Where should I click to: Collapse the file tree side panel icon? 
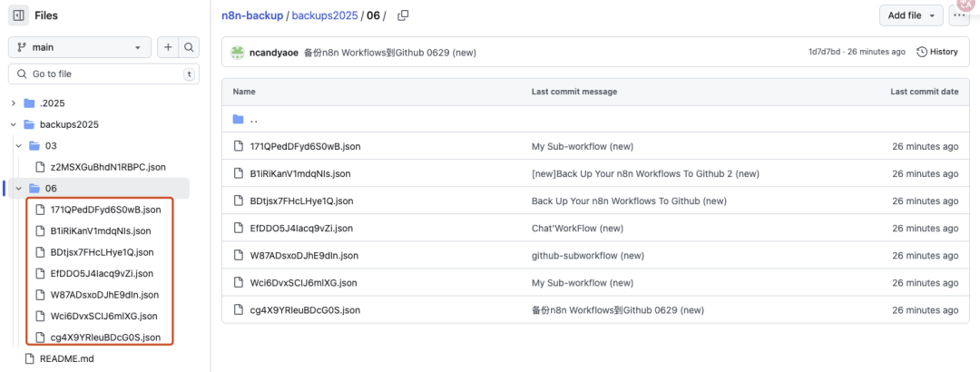19,15
